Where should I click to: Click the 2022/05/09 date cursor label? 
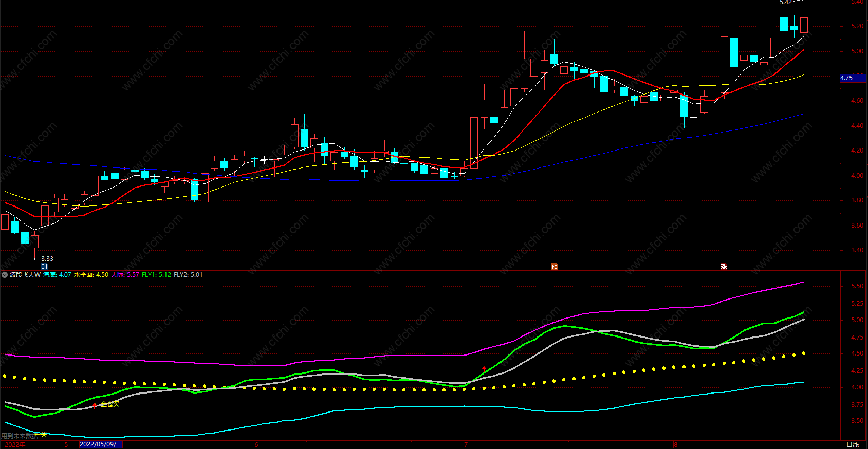click(101, 444)
